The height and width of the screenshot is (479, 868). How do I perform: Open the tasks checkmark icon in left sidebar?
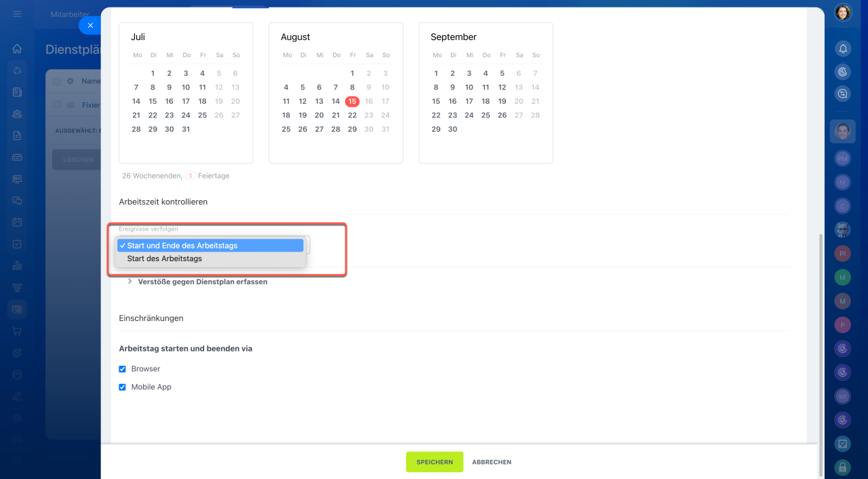coord(17,244)
